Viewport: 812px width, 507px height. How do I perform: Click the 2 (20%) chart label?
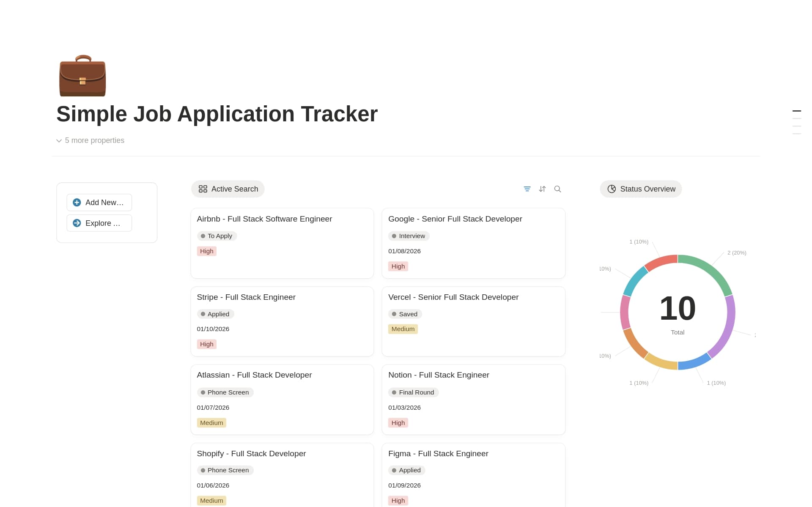coord(737,253)
